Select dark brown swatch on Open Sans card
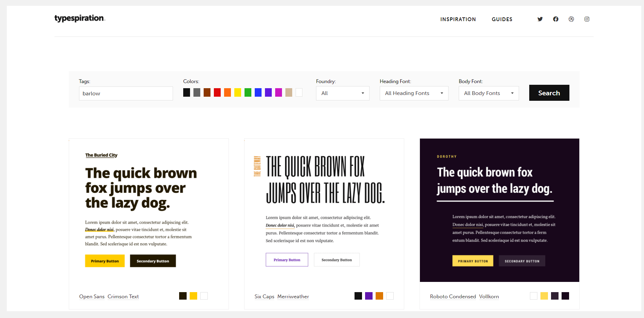This screenshot has height=318, width=644. tap(183, 296)
